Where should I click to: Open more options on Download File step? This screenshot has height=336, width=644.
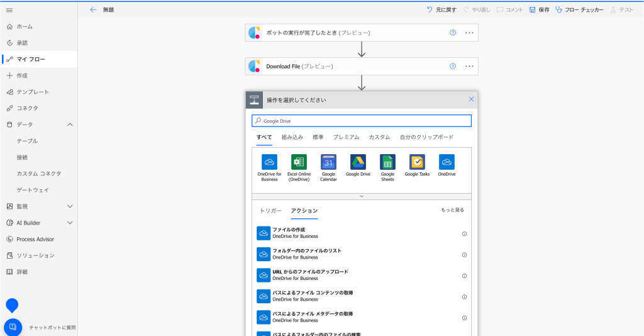point(469,66)
